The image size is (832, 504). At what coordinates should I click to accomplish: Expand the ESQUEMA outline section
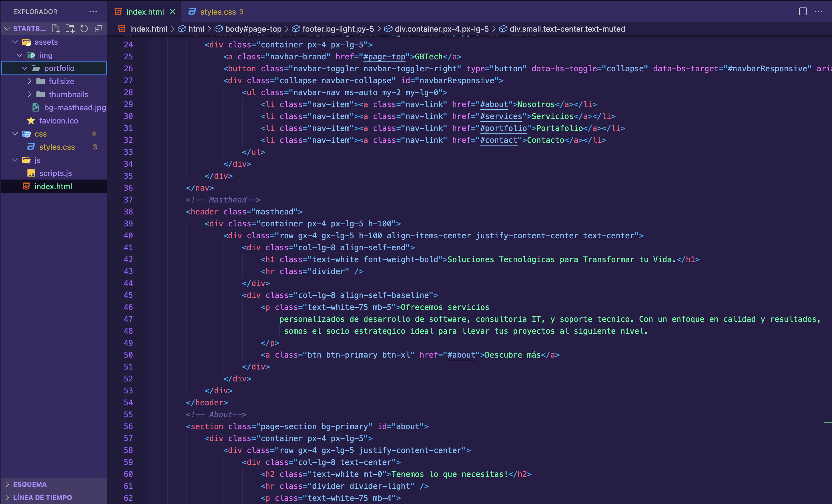tap(30, 484)
